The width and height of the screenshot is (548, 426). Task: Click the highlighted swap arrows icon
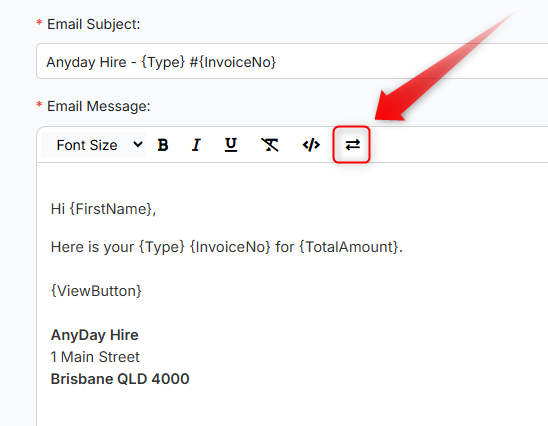coord(352,145)
